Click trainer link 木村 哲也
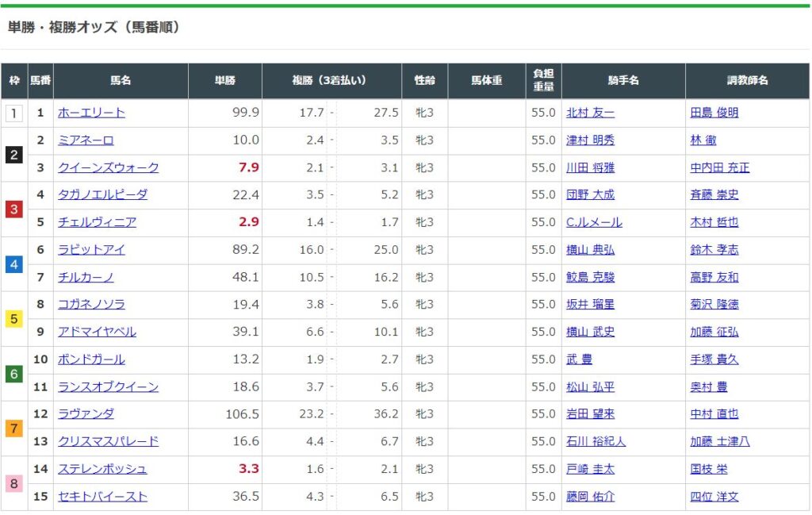This screenshot has height=515, width=812. pos(714,222)
